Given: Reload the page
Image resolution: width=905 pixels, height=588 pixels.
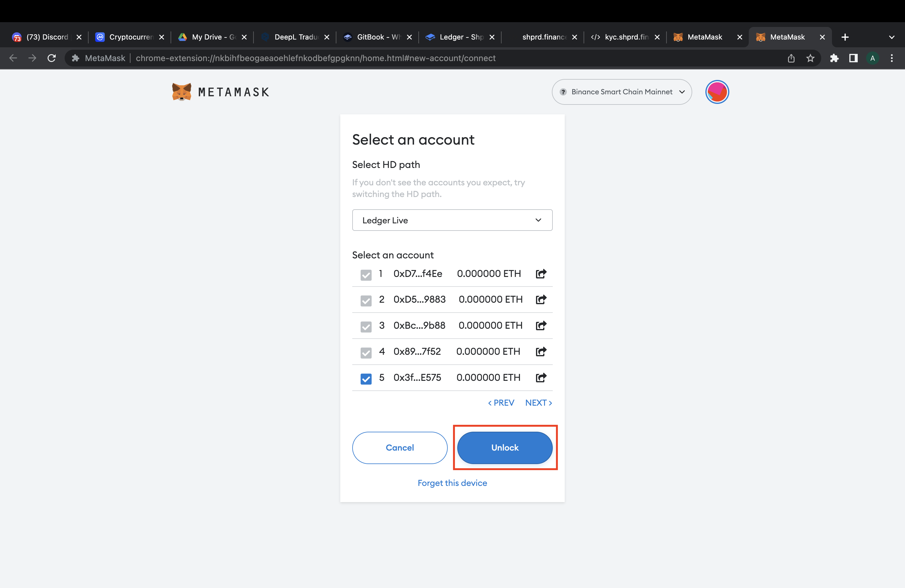Looking at the screenshot, I should [x=52, y=58].
